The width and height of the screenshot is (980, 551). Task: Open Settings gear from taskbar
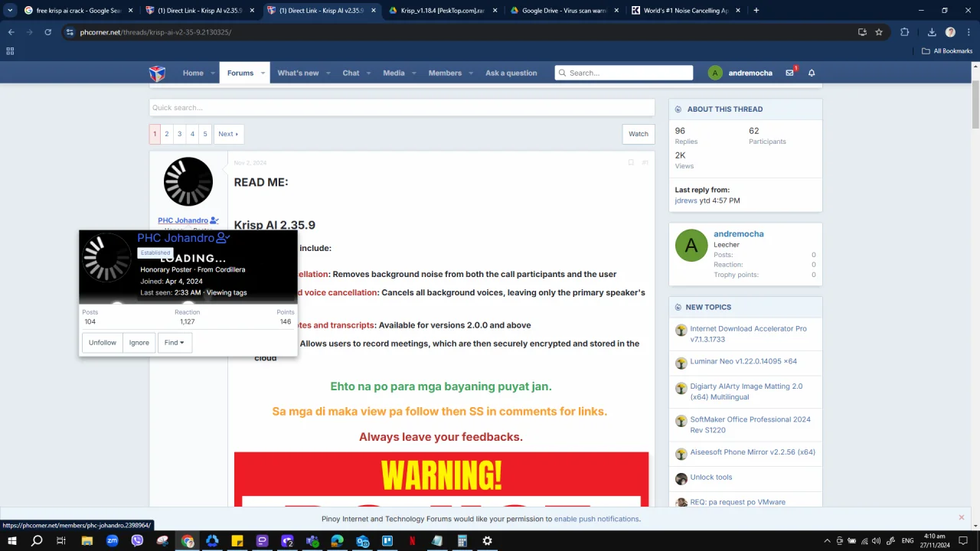pyautogui.click(x=487, y=541)
